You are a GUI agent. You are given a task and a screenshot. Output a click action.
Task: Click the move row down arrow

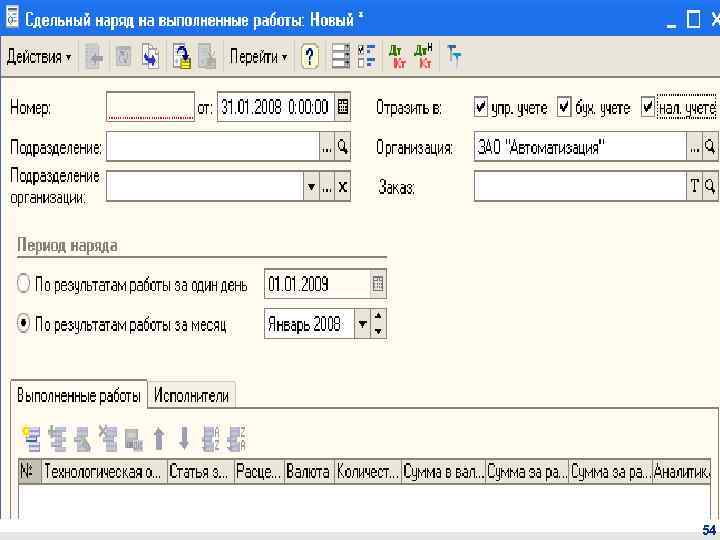tap(184, 439)
